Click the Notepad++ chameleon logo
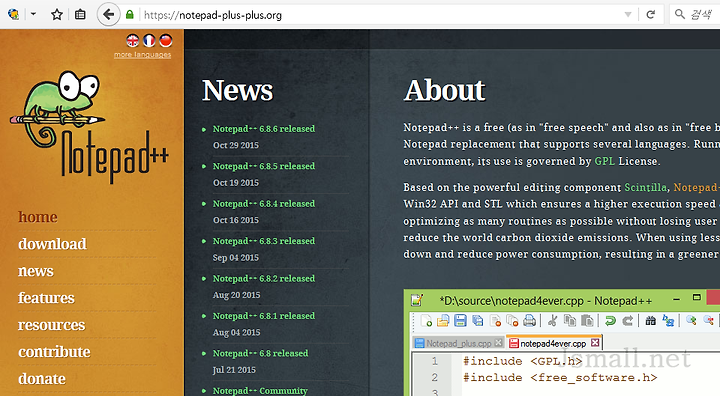This screenshot has height=396, width=720. point(89,126)
